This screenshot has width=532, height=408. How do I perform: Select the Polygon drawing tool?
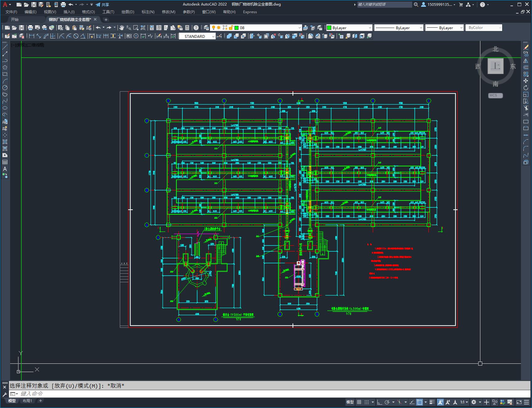[5, 67]
